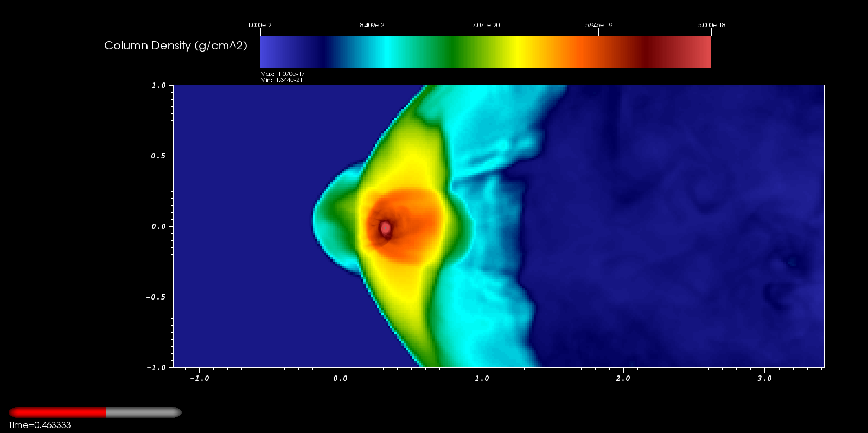Click the red filled portion of time progress bar

[58, 412]
